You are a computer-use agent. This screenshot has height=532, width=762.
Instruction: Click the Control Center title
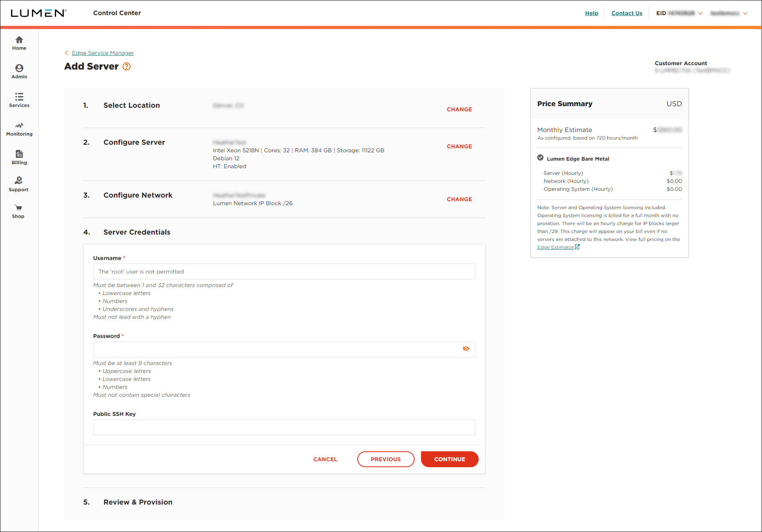click(117, 13)
